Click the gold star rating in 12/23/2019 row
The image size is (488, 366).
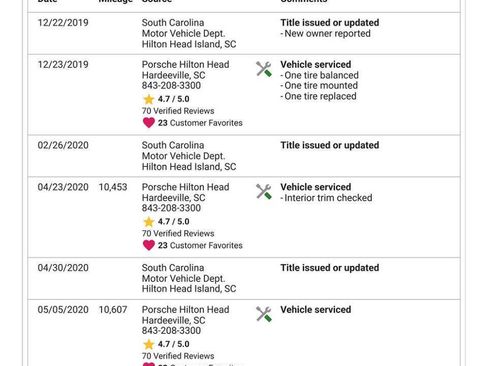pyautogui.click(x=149, y=99)
